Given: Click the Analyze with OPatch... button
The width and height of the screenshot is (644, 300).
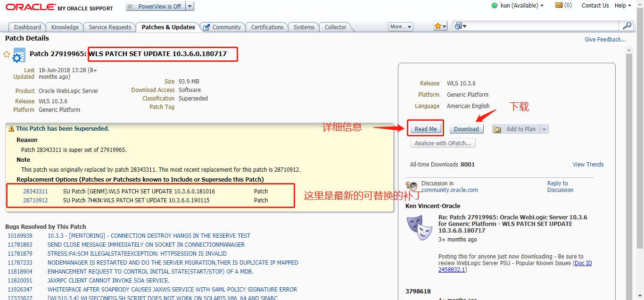Looking at the screenshot, I should pos(443,143).
